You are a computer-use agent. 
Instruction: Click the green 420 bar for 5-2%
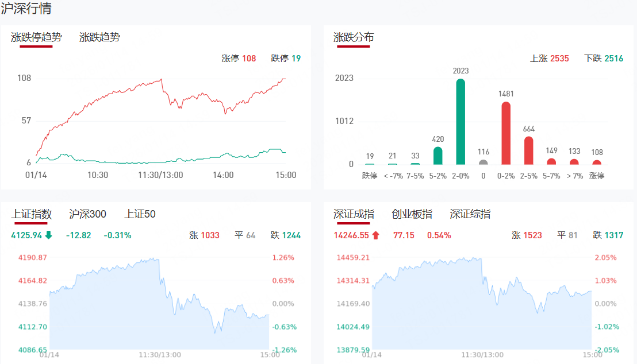[438, 156]
